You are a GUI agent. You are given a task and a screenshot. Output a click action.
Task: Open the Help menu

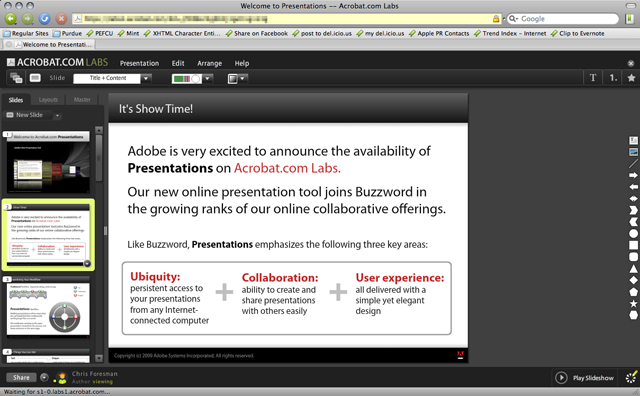click(242, 63)
